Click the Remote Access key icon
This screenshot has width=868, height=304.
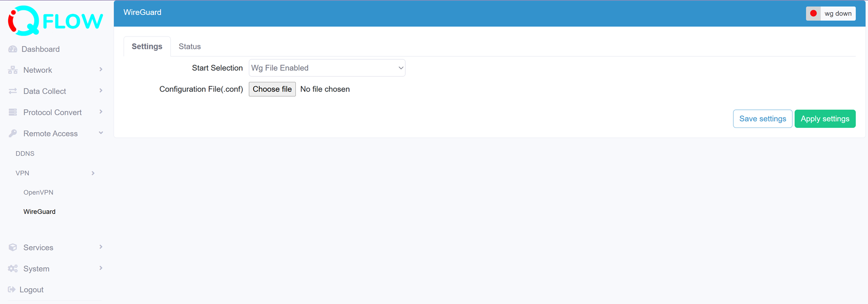(x=13, y=134)
